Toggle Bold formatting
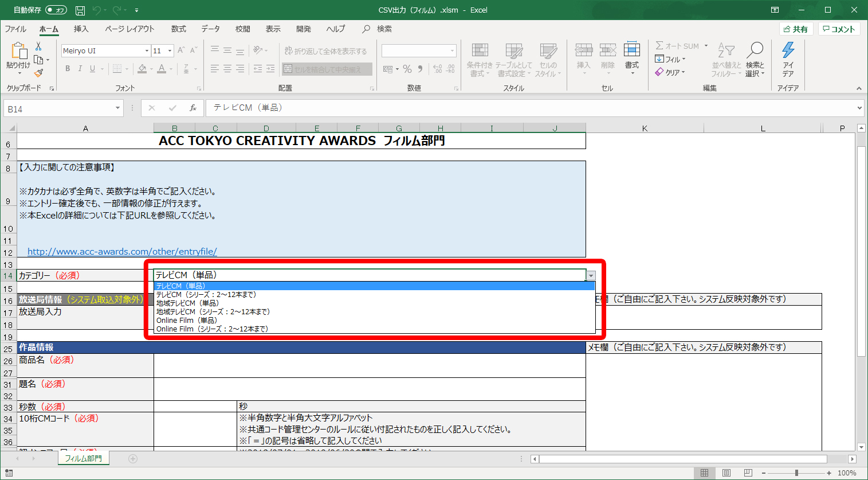The height and width of the screenshot is (480, 868). coord(68,69)
